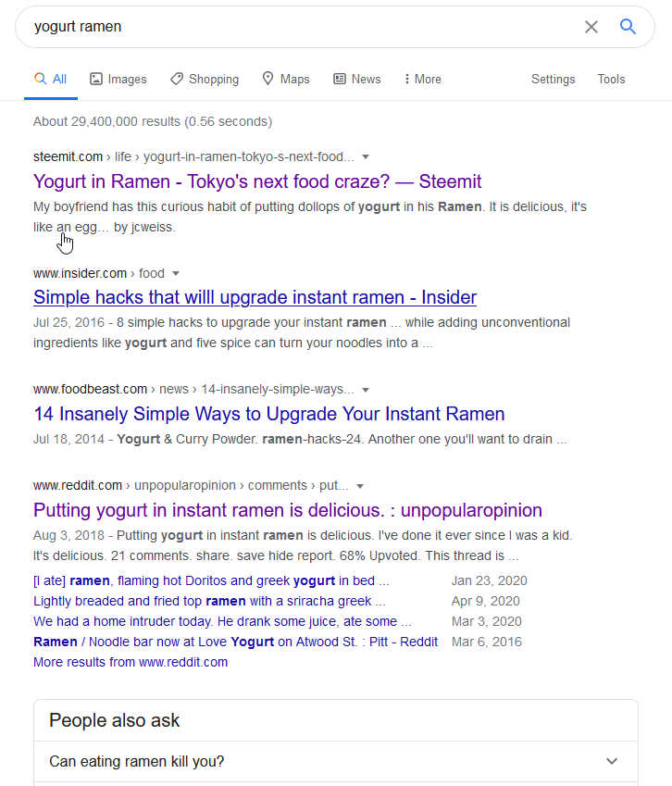The width and height of the screenshot is (672, 786).
Task: Click the blue search magnifier icon
Action: tap(628, 27)
